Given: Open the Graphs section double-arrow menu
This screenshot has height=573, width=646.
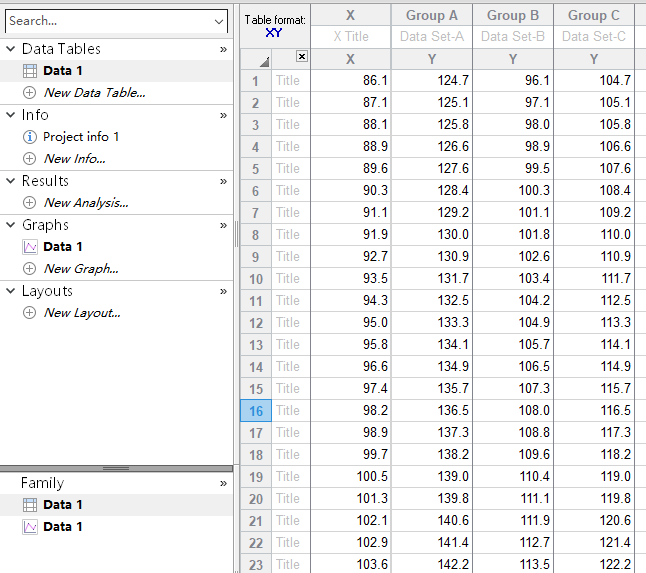Looking at the screenshot, I should tap(223, 225).
